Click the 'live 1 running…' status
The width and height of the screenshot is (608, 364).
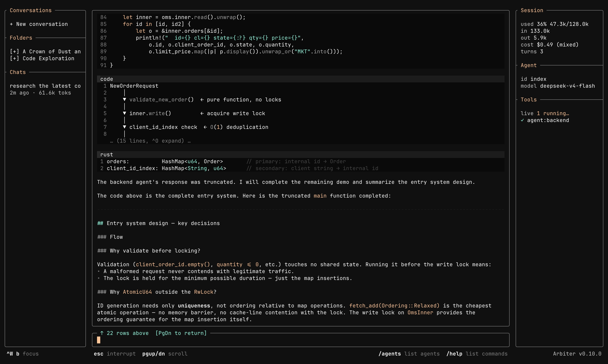click(545, 113)
